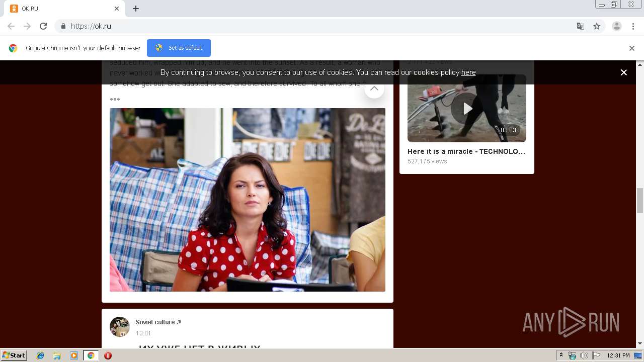Open the woman in polka-dot dress photo
644x362 pixels.
coord(248,200)
